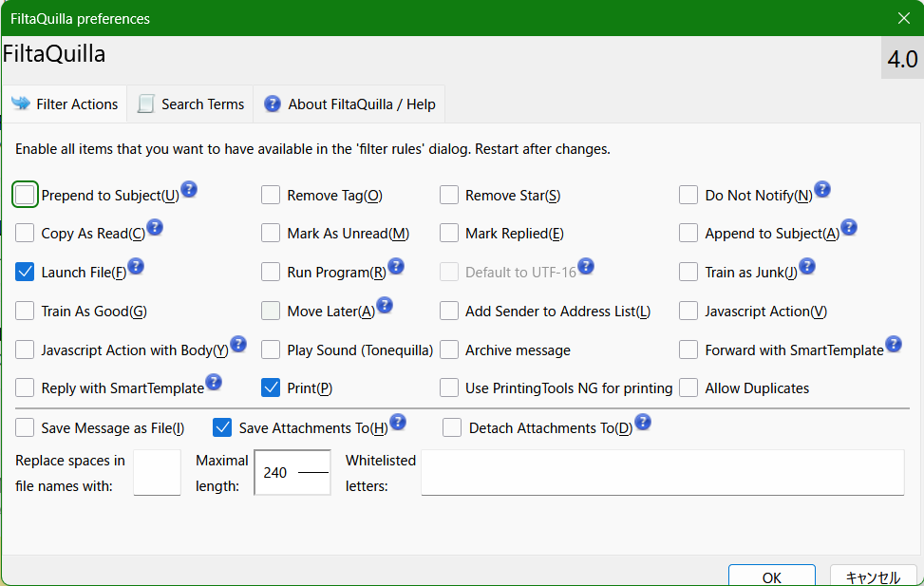Open help for Run Program
The height and width of the screenshot is (586, 924).
coord(394,266)
